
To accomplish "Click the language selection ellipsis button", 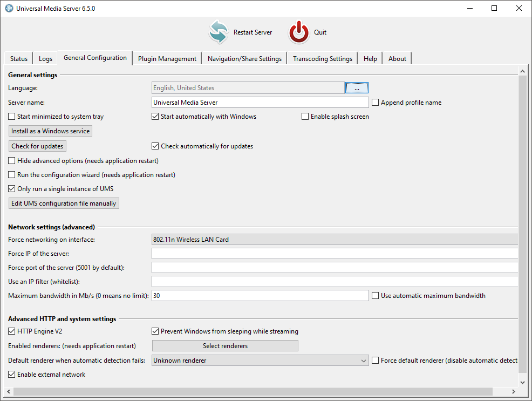I will click(x=357, y=88).
